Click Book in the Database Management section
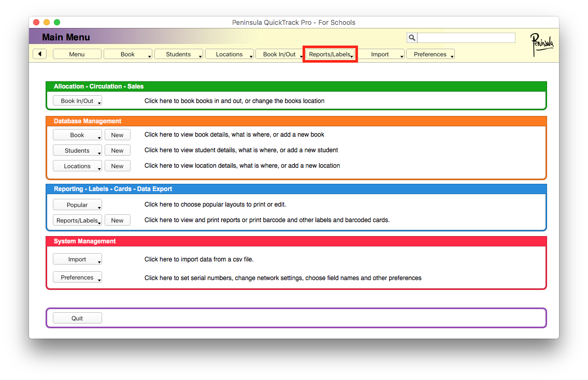588x380 pixels. pos(77,135)
